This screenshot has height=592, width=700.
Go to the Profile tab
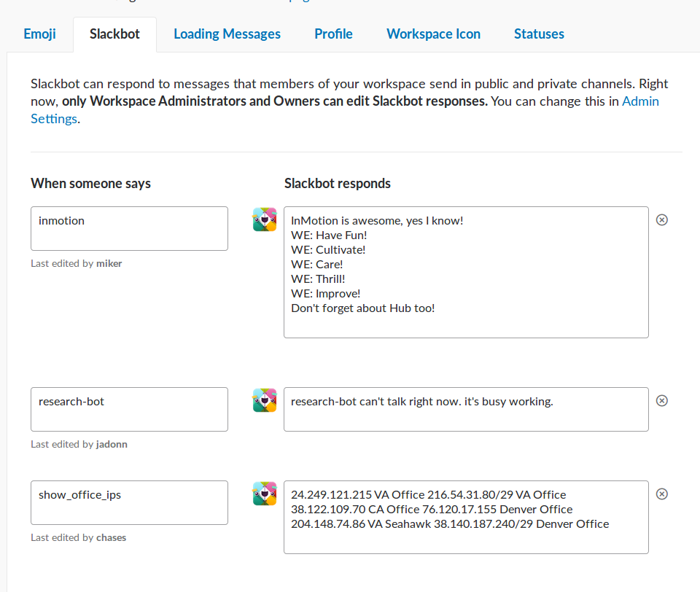[x=333, y=34]
